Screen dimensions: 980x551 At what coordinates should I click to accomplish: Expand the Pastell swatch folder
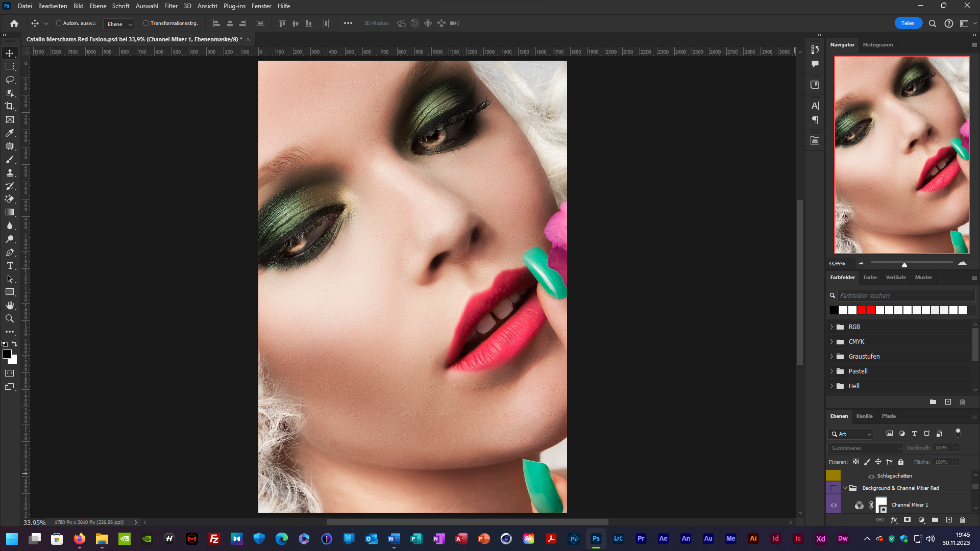coord(831,371)
